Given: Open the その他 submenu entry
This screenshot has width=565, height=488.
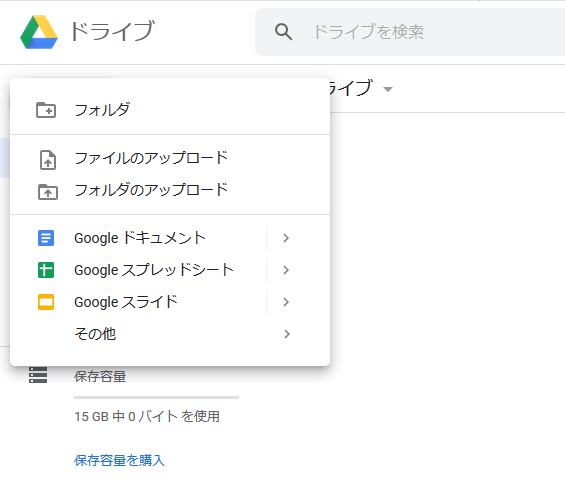Looking at the screenshot, I should point(170,334).
